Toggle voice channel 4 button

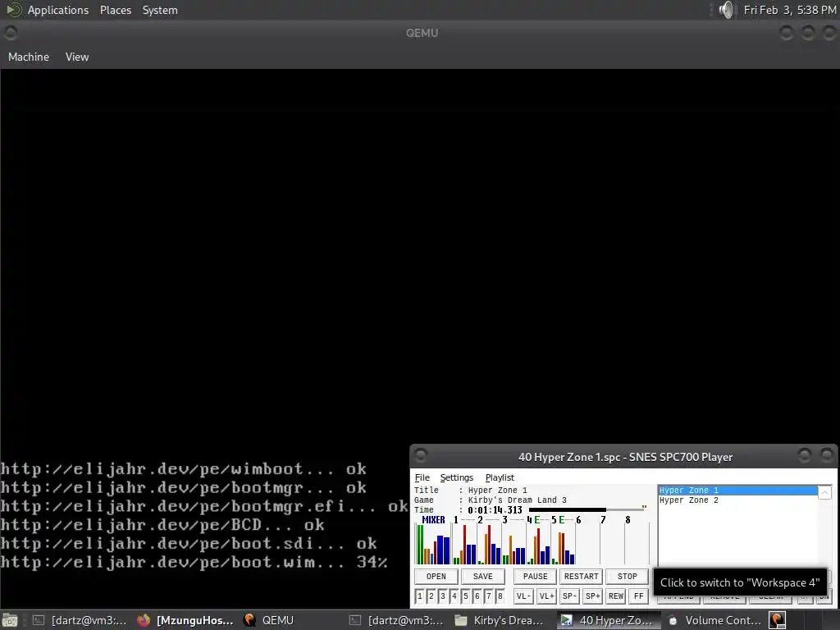click(454, 596)
